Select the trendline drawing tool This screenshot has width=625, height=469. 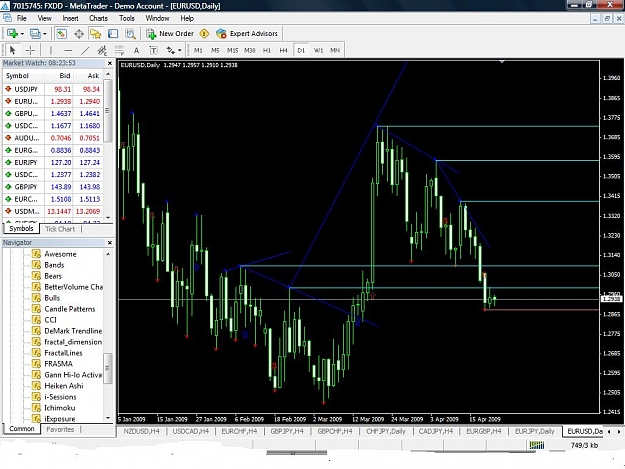pos(85,50)
